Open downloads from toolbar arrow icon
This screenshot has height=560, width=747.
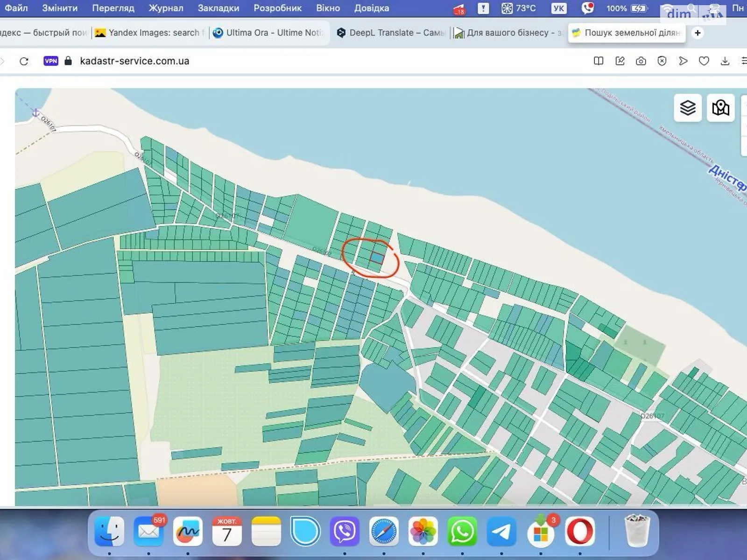725,61
